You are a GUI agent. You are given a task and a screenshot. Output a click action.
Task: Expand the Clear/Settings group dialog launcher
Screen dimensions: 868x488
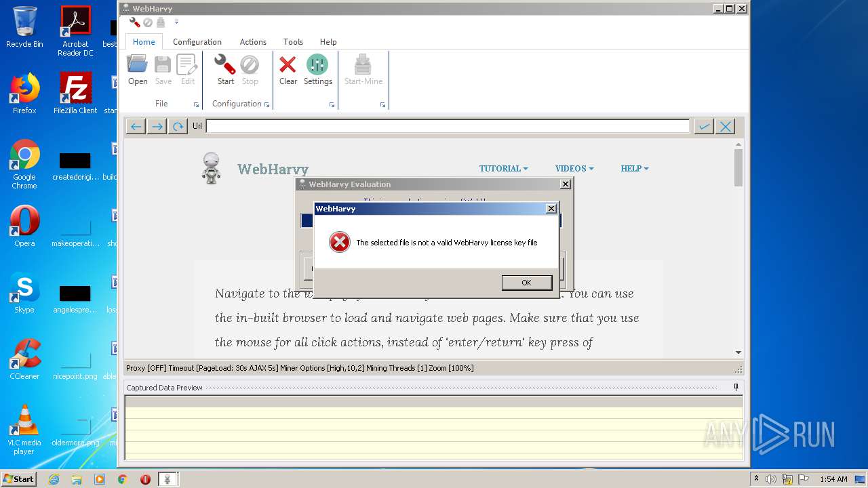tap(332, 105)
